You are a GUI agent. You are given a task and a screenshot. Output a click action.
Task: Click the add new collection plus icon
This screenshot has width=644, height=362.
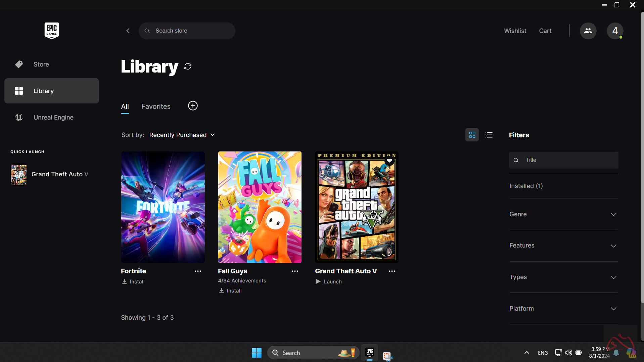pyautogui.click(x=193, y=106)
